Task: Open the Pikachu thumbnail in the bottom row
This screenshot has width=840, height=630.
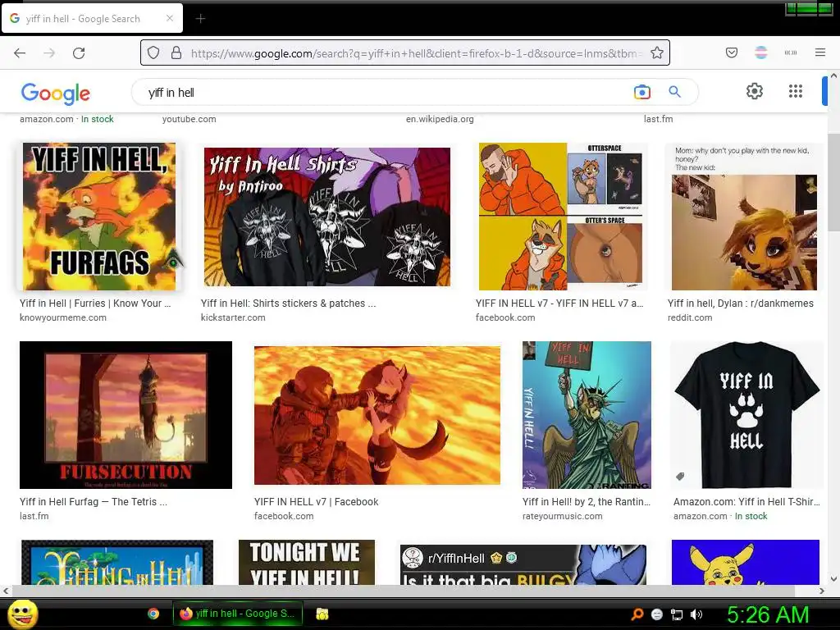Action: (745, 562)
